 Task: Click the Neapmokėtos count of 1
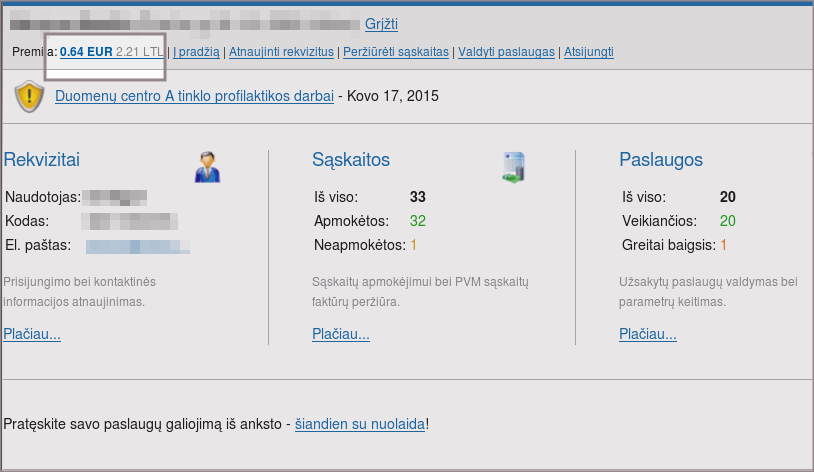[413, 245]
